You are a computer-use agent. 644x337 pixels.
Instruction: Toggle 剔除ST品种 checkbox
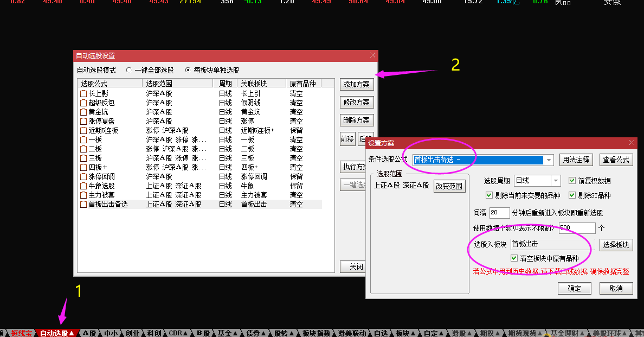click(572, 195)
